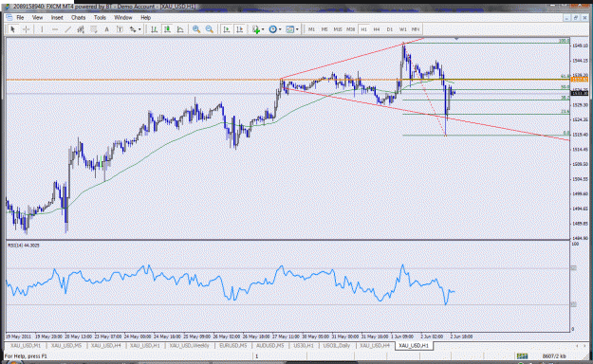Set timeframe to M15
The height and width of the screenshot is (364, 593).
point(338,29)
